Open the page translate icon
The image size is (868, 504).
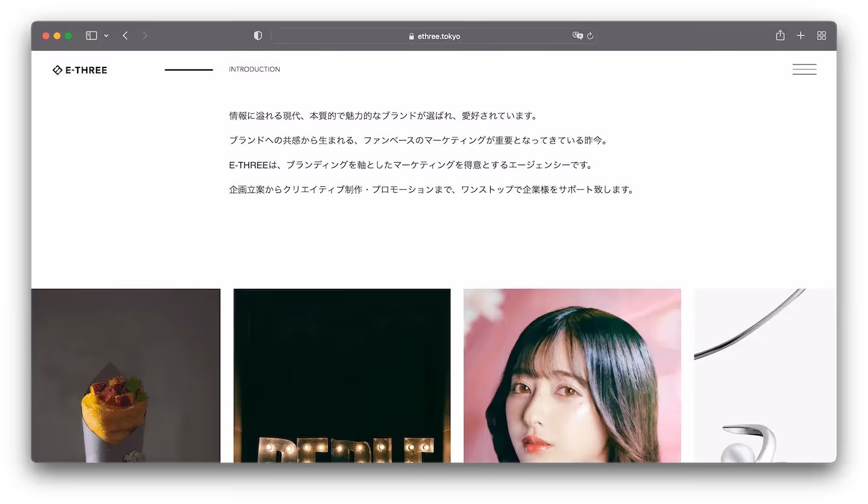click(577, 36)
